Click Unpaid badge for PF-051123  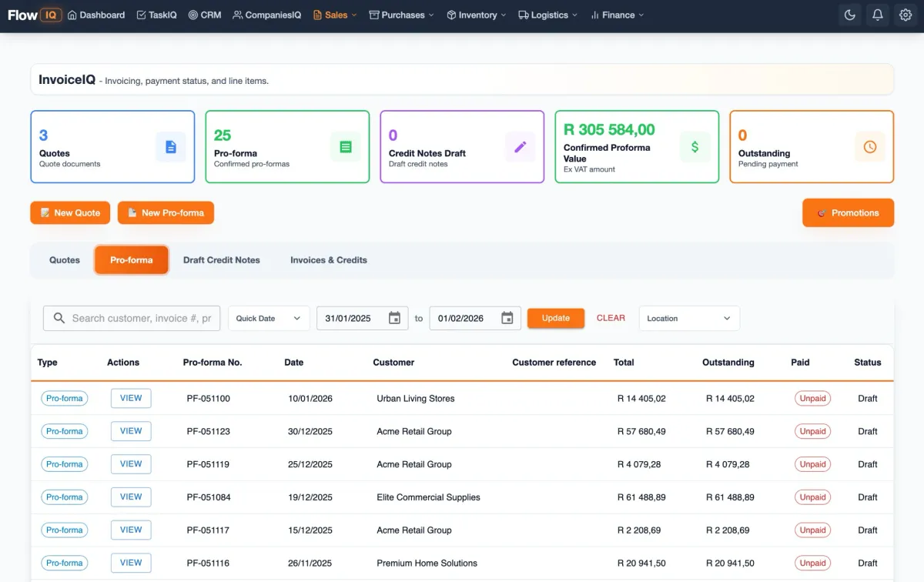pos(812,431)
